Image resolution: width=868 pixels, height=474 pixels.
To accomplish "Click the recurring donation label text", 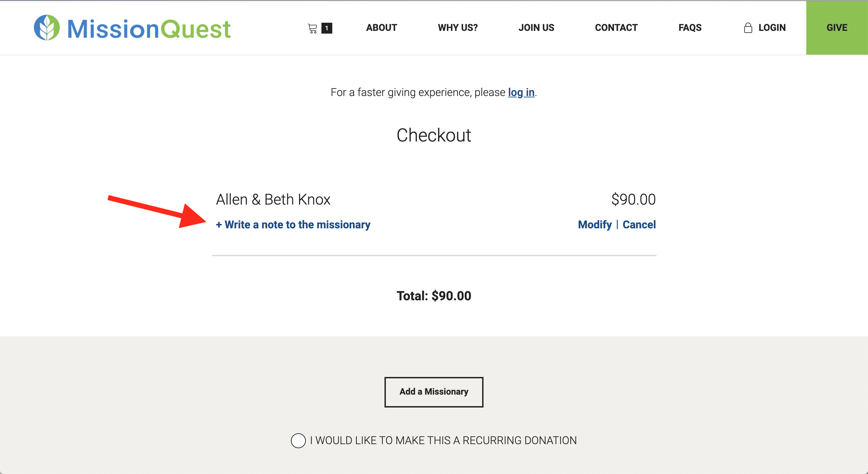I will pos(443,440).
